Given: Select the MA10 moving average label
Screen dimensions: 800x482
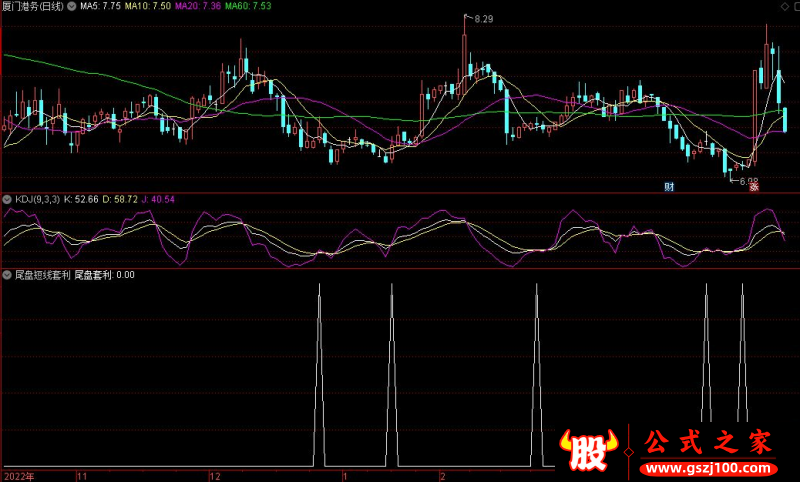Looking at the screenshot, I should (144, 6).
